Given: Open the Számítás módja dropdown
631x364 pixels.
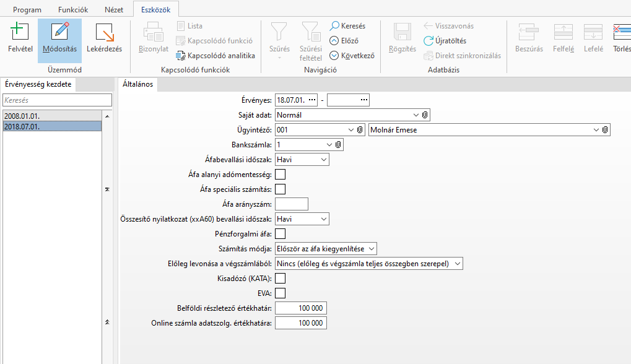Looking at the screenshot, I should pyautogui.click(x=371, y=249).
